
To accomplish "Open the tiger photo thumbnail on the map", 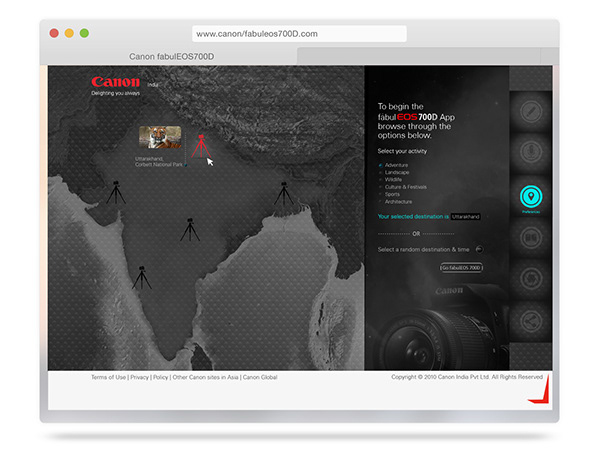I will tap(160, 137).
